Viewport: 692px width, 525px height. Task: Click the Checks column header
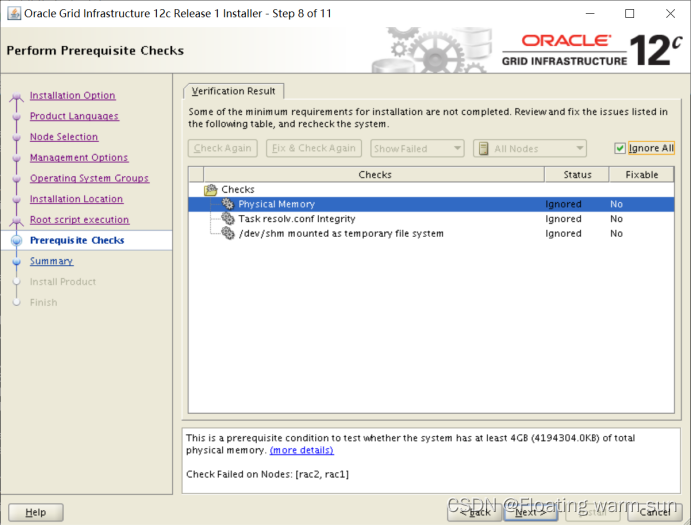[374, 174]
